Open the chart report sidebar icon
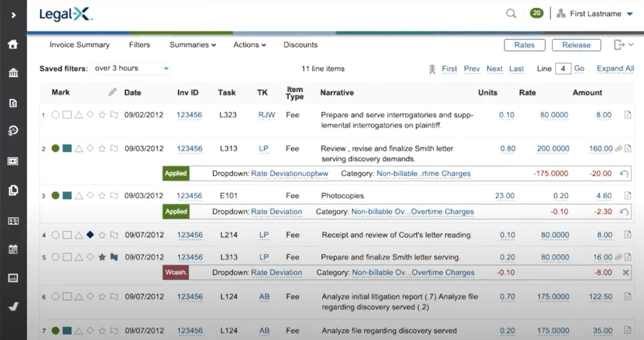 tap(13, 278)
